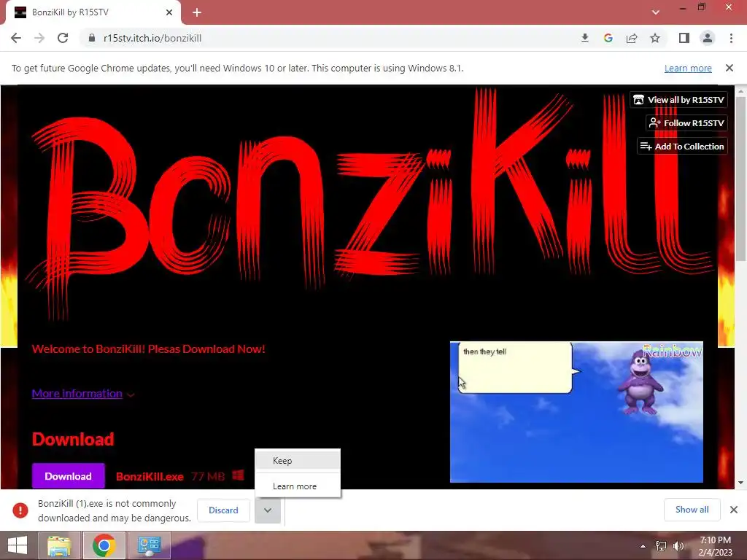Open a new tab with the plus button
The height and width of the screenshot is (560, 747).
[x=197, y=12]
